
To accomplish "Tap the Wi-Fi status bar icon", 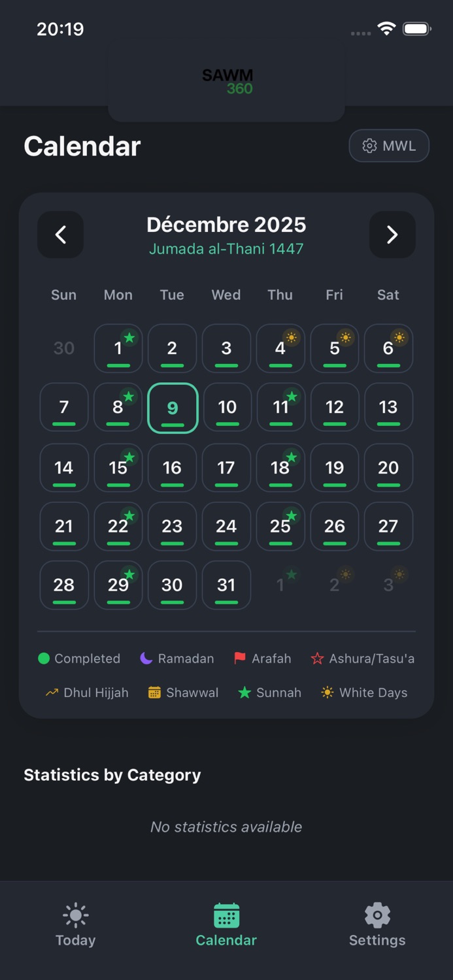I will [386, 29].
